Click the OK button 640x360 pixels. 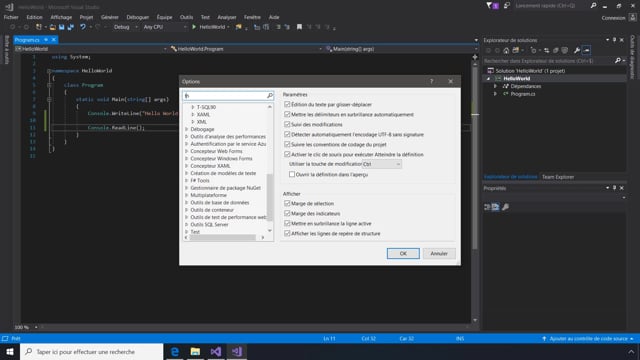pyautogui.click(x=403, y=253)
